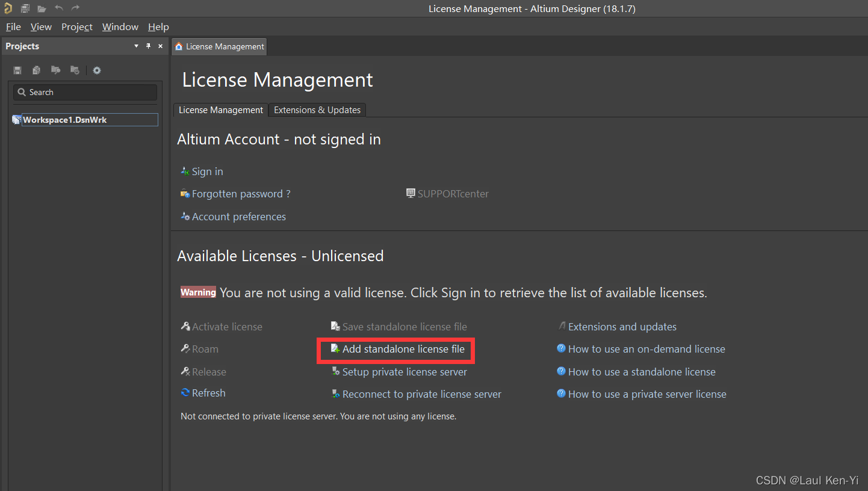Click folder-with-circle icon in Projects toolbar

[x=75, y=70]
